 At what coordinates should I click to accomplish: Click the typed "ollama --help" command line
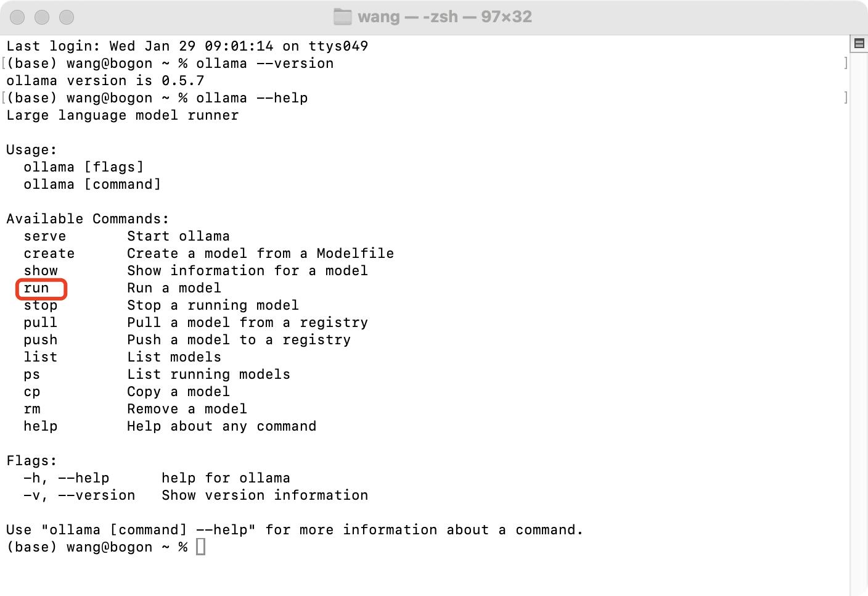[x=252, y=98]
